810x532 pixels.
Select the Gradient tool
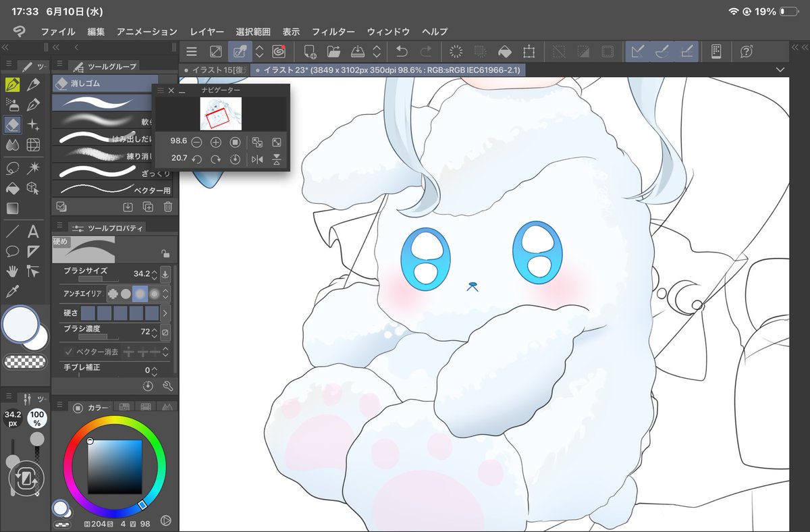click(12, 209)
